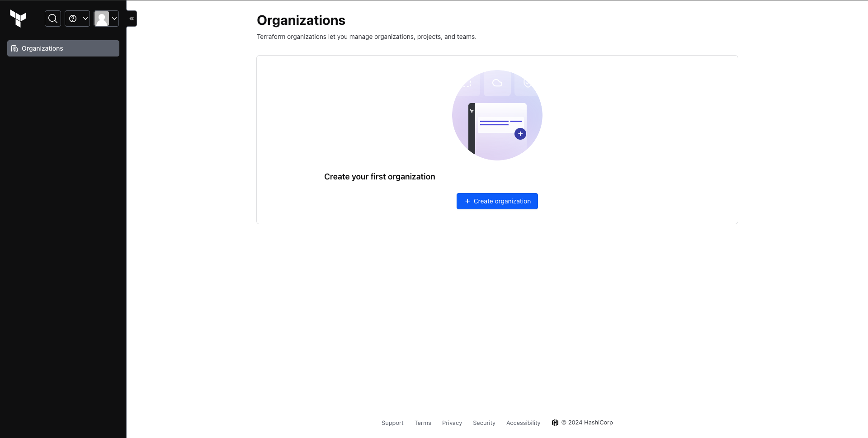Image resolution: width=868 pixels, height=438 pixels.
Task: Open the help question-mark menu
Action: point(77,19)
